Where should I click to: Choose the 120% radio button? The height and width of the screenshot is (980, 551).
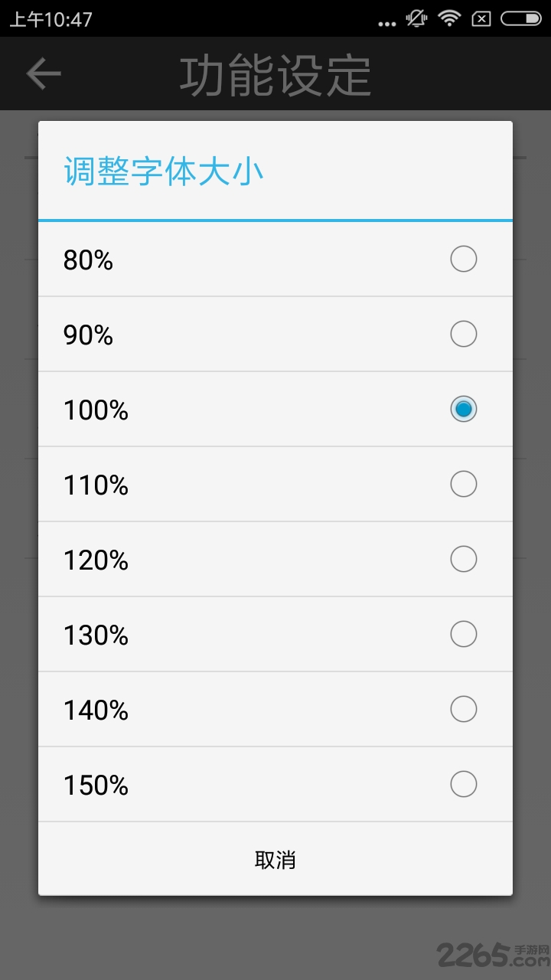click(x=463, y=560)
